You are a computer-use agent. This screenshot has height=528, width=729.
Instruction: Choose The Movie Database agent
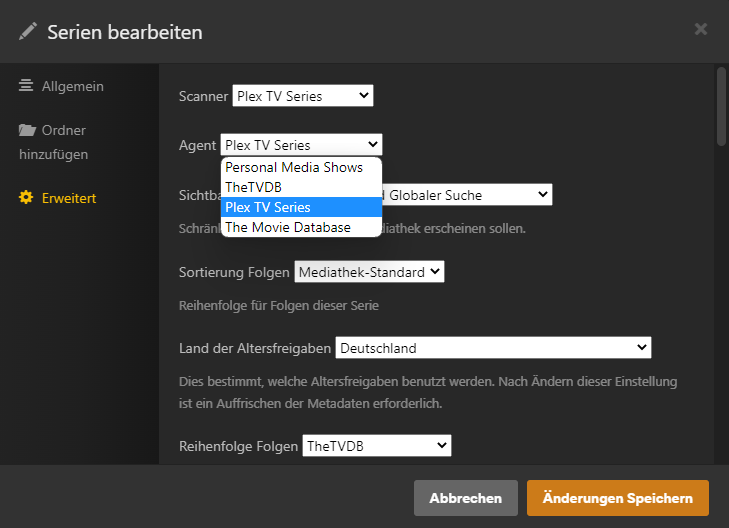pyautogui.click(x=301, y=227)
